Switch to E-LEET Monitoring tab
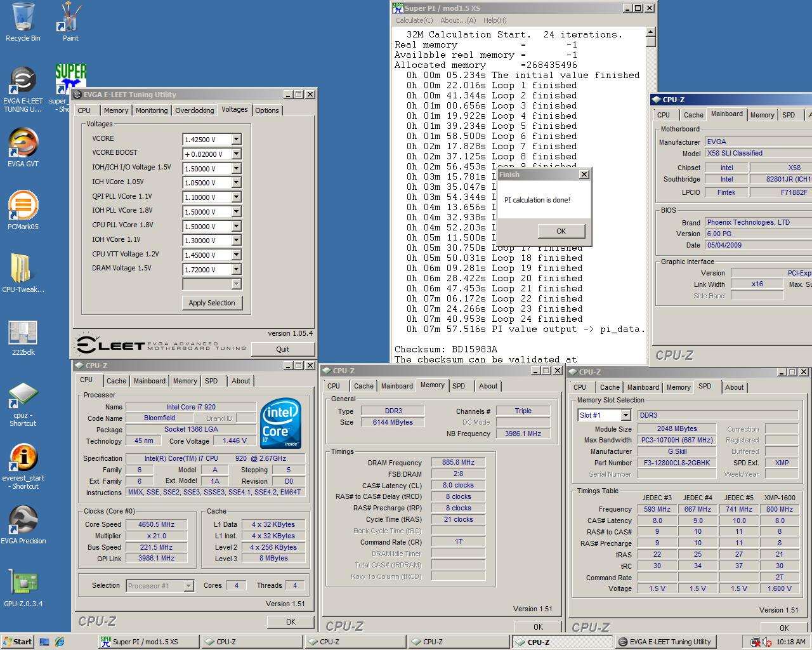Screen dimensions: 812x650 (152, 110)
